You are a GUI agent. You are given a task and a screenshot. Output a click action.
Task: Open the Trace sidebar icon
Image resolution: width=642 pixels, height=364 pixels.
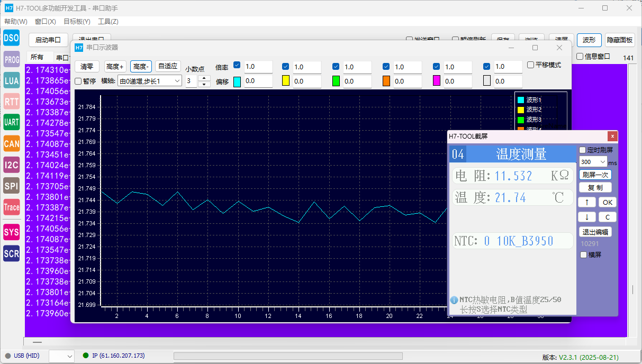pos(11,207)
